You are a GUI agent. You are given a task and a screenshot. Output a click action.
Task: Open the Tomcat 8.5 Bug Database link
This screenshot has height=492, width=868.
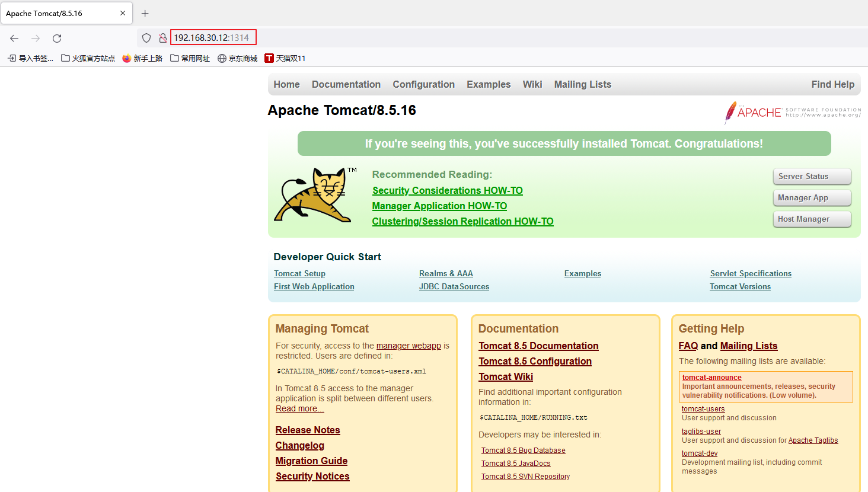[x=524, y=451]
